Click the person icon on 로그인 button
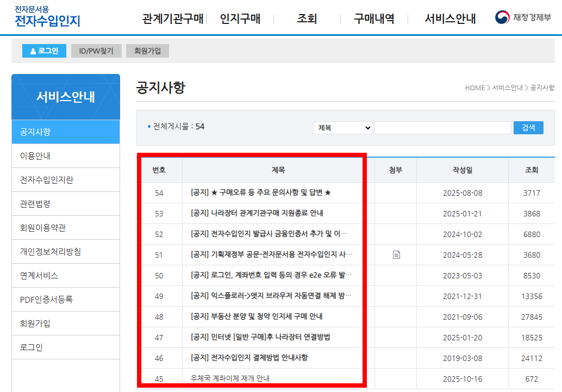 point(33,51)
